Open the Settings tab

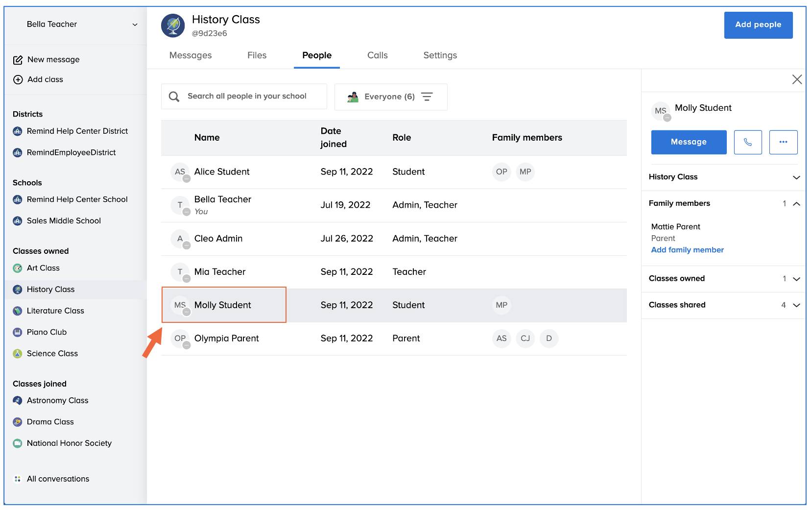pos(440,55)
